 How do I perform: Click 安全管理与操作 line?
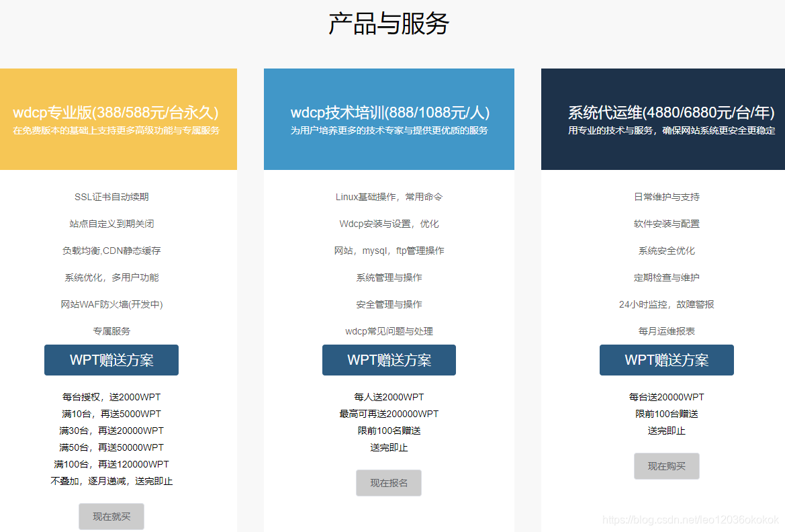click(389, 304)
